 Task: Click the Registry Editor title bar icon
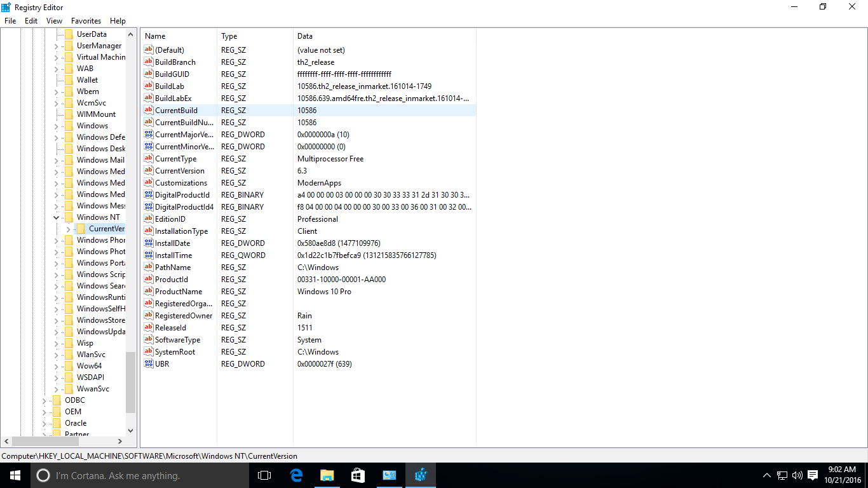click(6, 6)
